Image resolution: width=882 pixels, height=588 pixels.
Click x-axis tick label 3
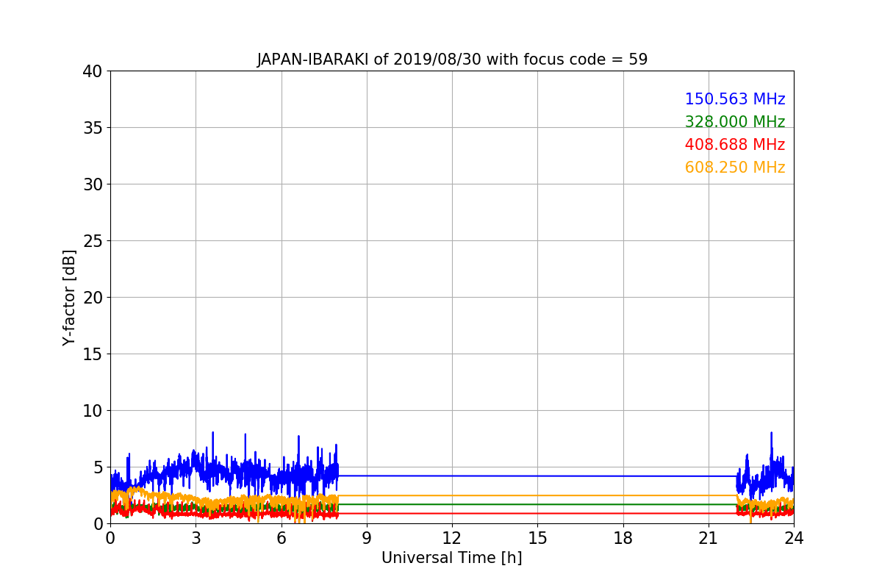pos(196,538)
